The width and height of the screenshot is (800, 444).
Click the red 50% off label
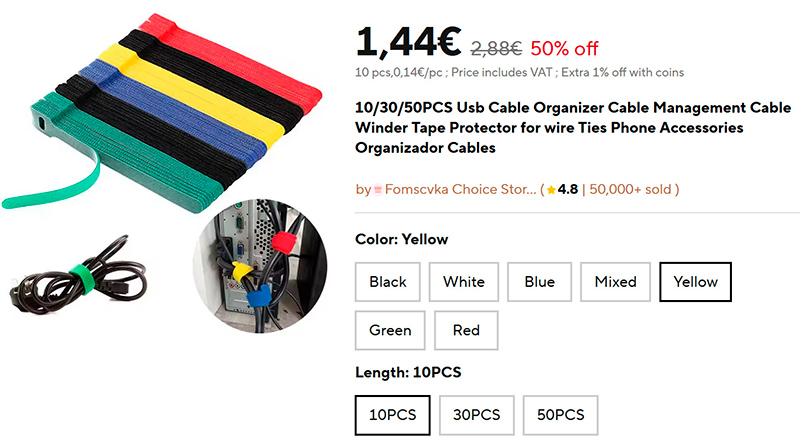coord(564,47)
